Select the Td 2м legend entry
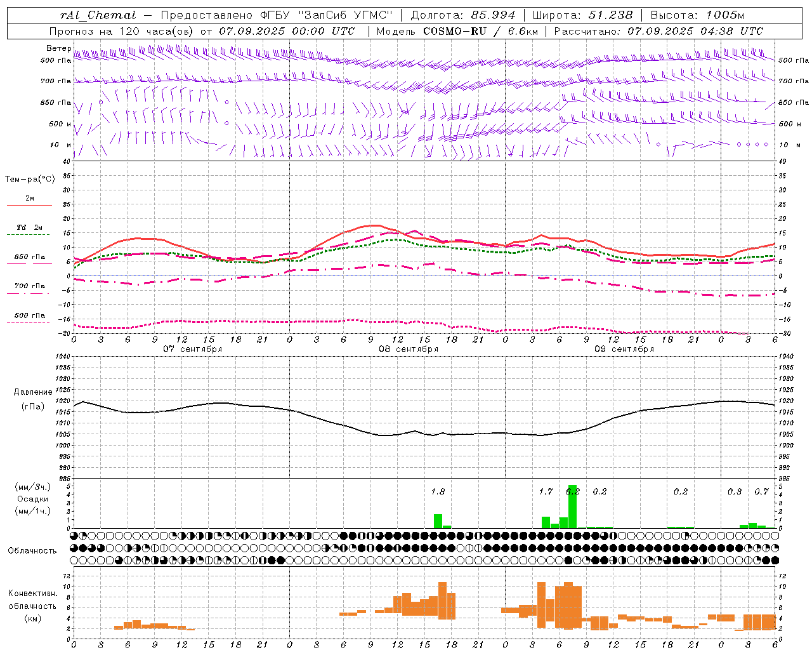The image size is (812, 650). point(30,227)
